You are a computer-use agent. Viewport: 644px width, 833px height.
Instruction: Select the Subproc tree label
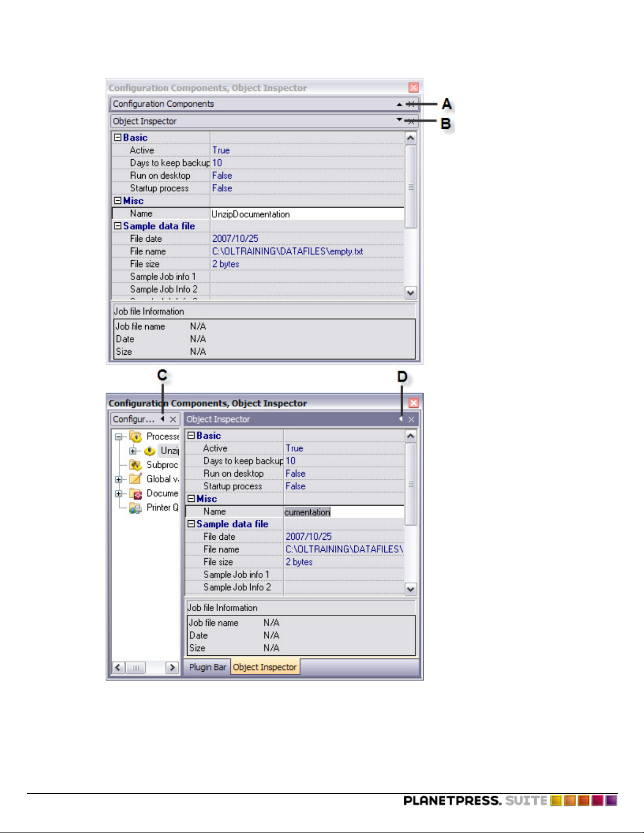coord(162,465)
